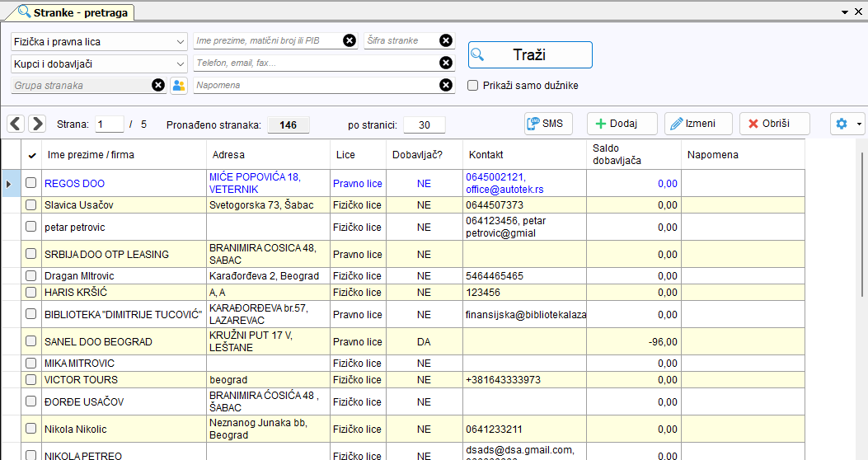Image resolution: width=868 pixels, height=460 pixels.
Task: Open the tab list dropdown arrow
Action: (x=845, y=12)
